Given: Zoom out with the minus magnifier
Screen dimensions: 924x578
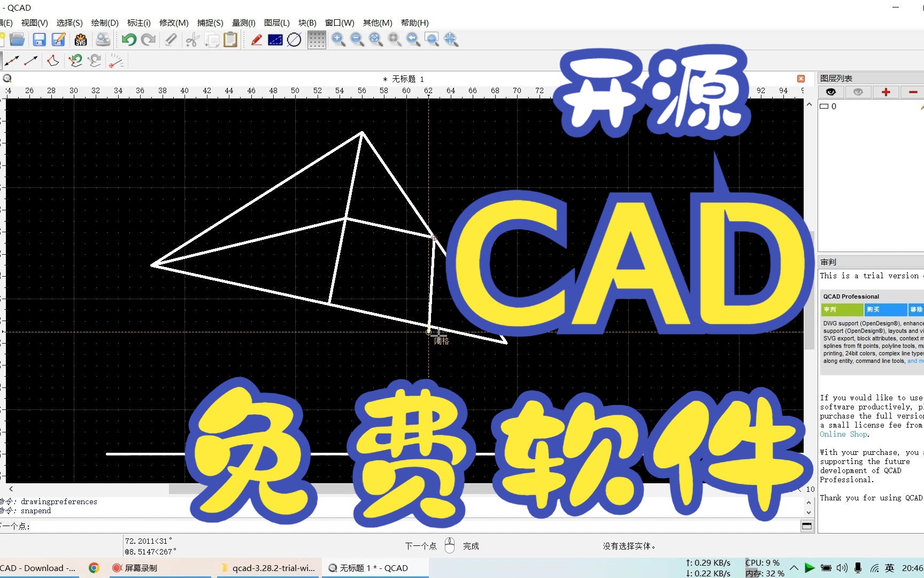Looking at the screenshot, I should tap(357, 40).
